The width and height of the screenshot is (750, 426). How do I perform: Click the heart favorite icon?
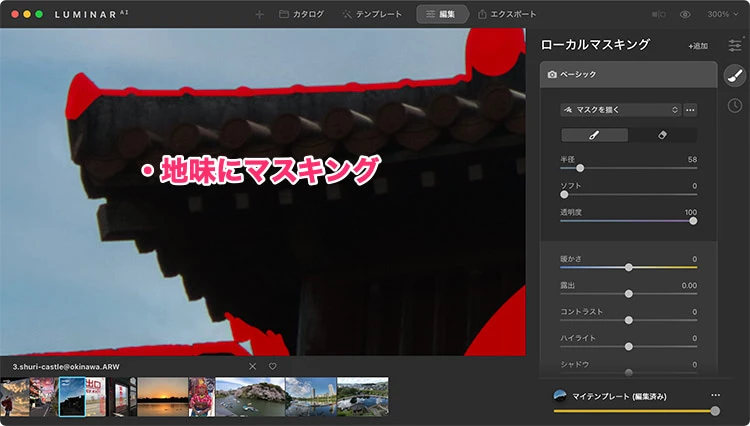coord(272,366)
